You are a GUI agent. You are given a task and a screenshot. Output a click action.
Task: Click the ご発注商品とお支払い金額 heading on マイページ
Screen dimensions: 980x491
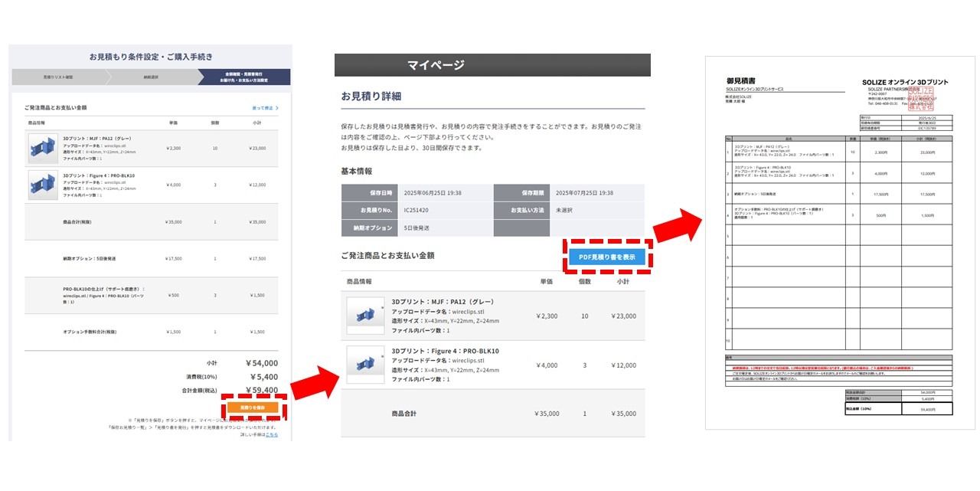coord(387,255)
